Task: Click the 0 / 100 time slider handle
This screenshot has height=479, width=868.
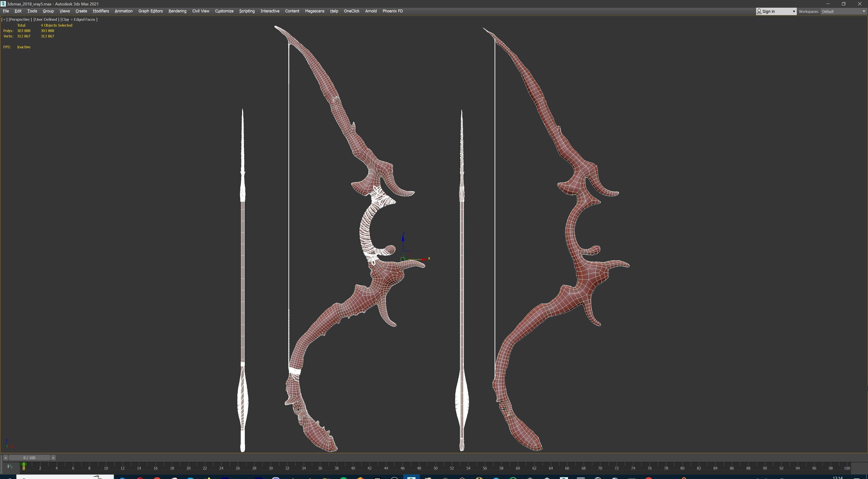Action: click(x=29, y=458)
